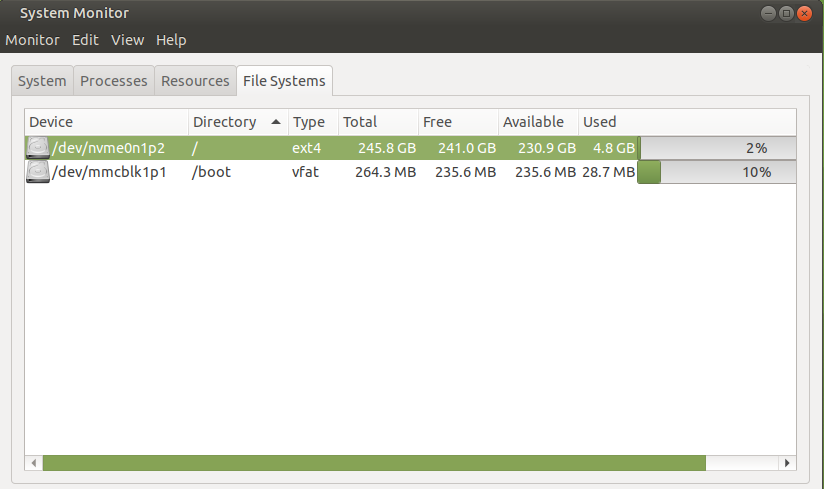The height and width of the screenshot is (489, 824).
Task: Sort by the Total column header
Action: [377, 122]
